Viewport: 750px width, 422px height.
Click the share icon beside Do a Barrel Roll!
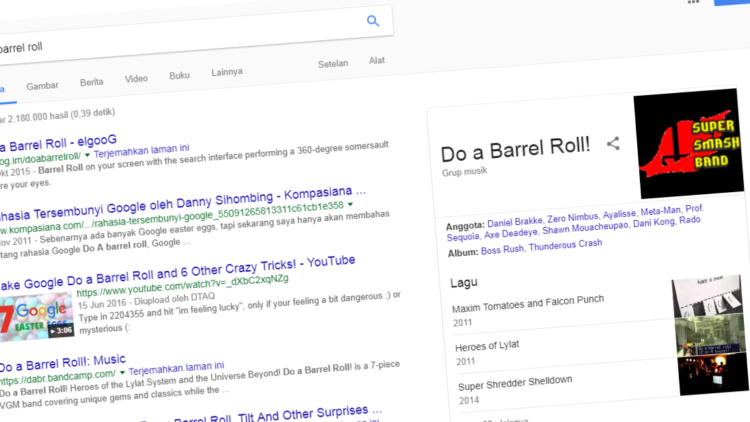[x=613, y=144]
